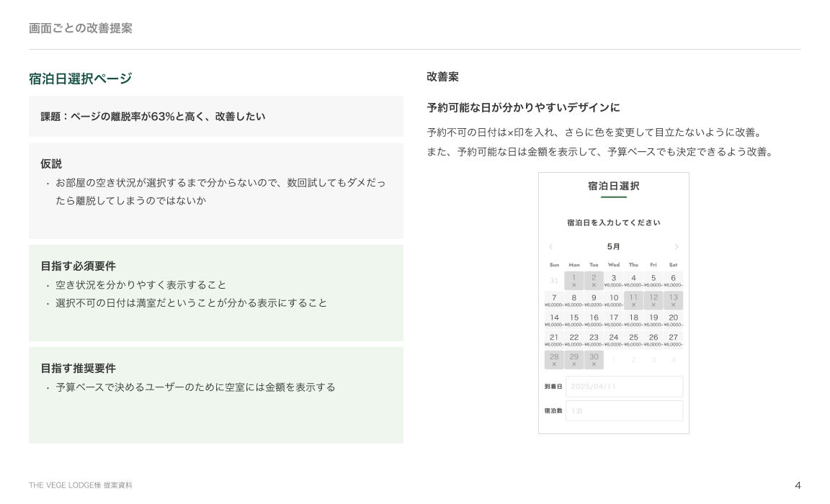Go to previous month using left chevron
This screenshot has width=830, height=504.
coord(551,247)
